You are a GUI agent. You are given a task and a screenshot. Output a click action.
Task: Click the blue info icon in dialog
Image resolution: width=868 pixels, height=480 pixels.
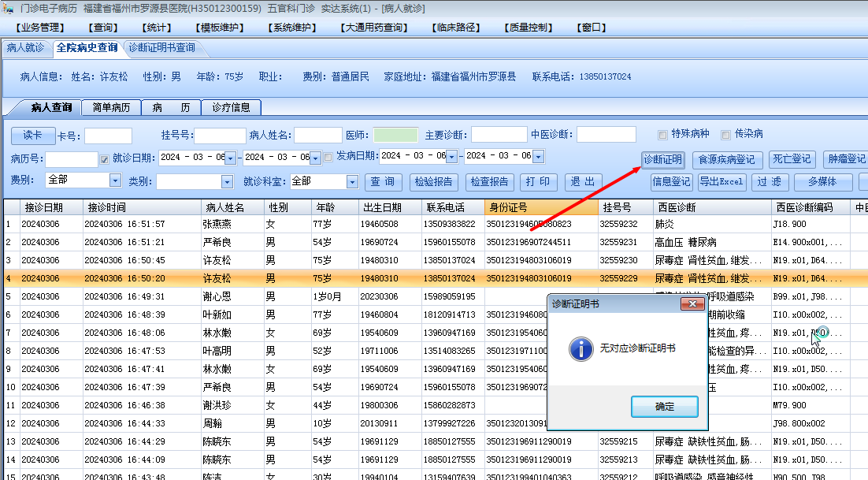[581, 348]
